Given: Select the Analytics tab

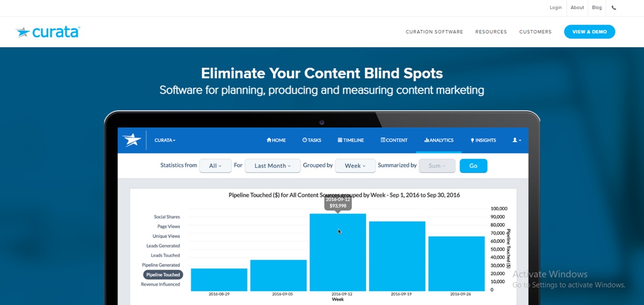Looking at the screenshot, I should (438, 140).
